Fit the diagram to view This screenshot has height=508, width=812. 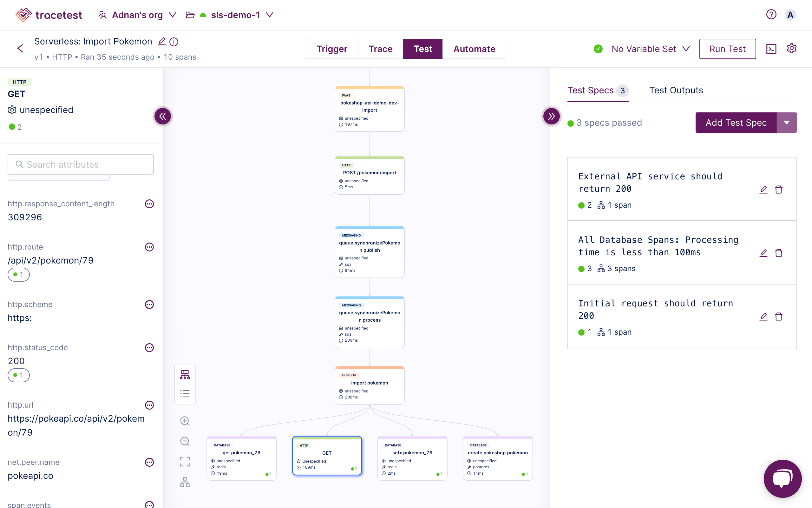(x=185, y=462)
